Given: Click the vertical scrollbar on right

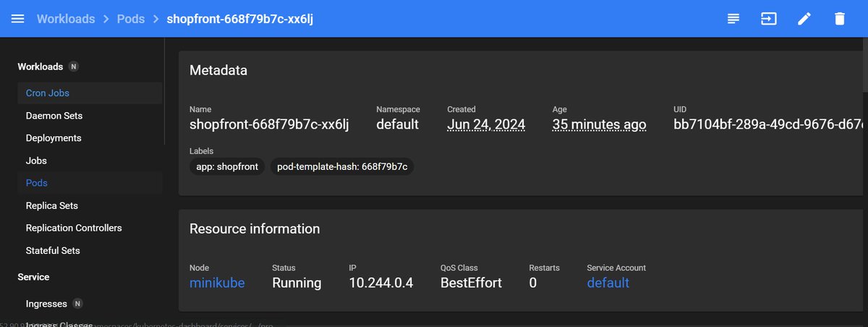Looking at the screenshot, I should pos(865,65).
